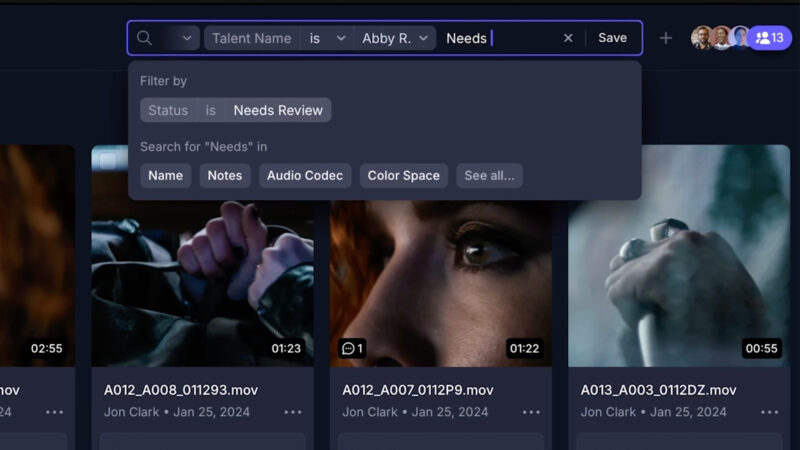
Task: Open more options for A012_A007_0112P9.mov
Action: pyautogui.click(x=531, y=412)
